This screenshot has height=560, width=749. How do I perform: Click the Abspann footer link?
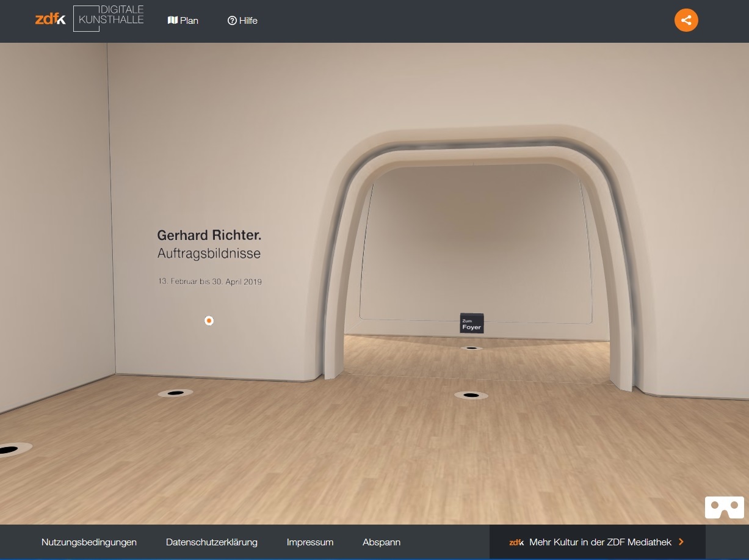click(x=382, y=542)
